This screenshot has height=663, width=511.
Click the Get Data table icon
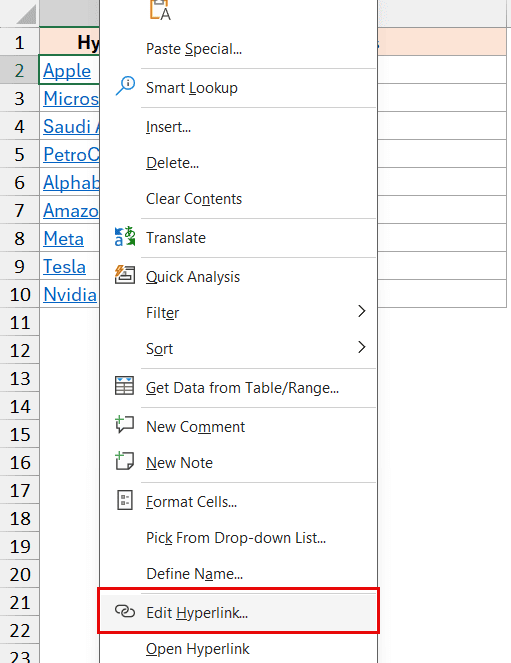click(124, 386)
